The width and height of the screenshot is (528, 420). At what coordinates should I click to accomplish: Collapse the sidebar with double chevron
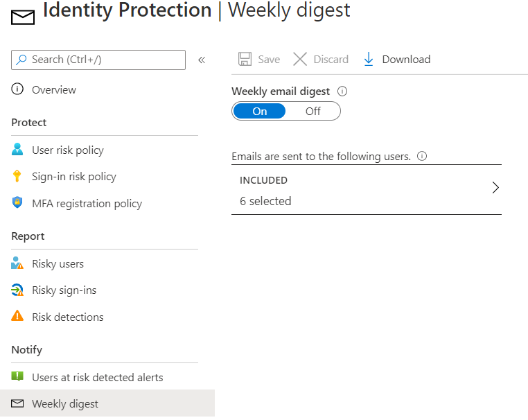[202, 60]
